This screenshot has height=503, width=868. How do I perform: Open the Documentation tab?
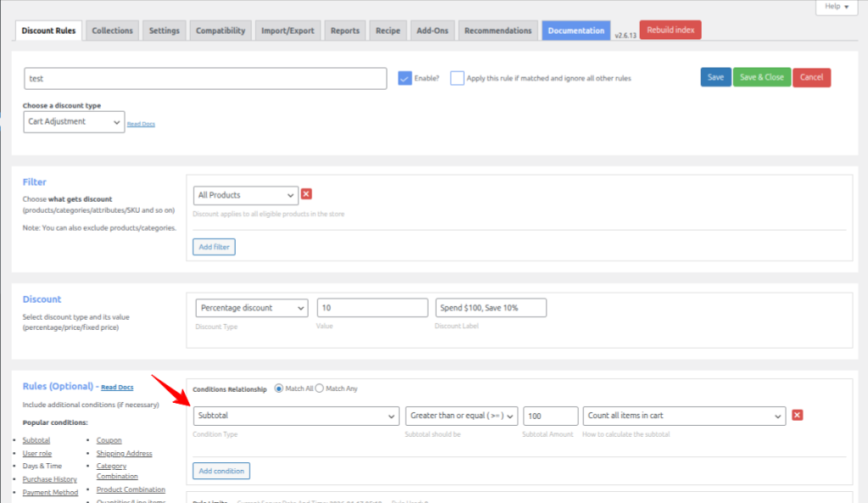click(x=576, y=31)
